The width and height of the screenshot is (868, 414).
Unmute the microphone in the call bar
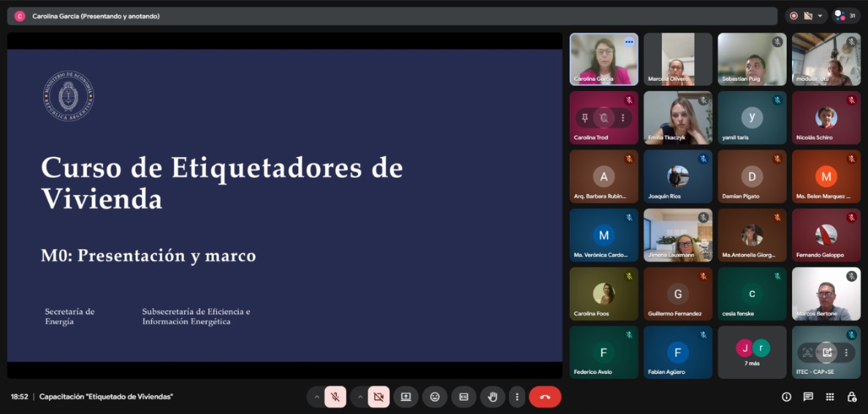(335, 397)
